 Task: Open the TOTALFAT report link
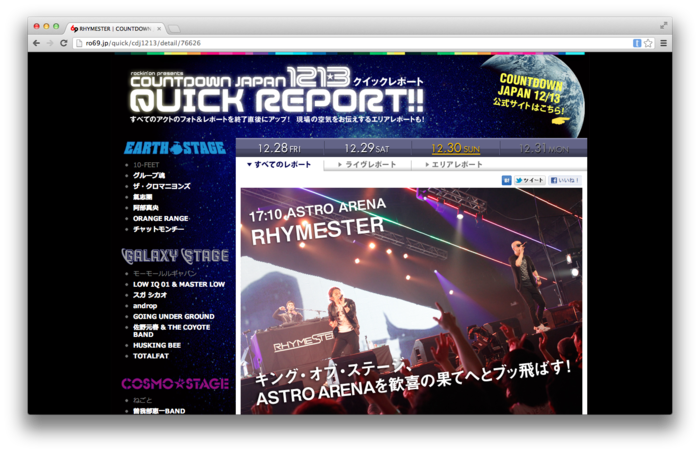(x=151, y=356)
